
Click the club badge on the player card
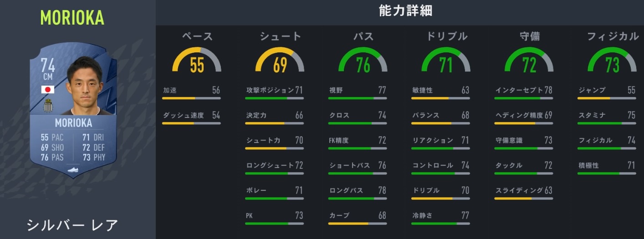coord(48,106)
